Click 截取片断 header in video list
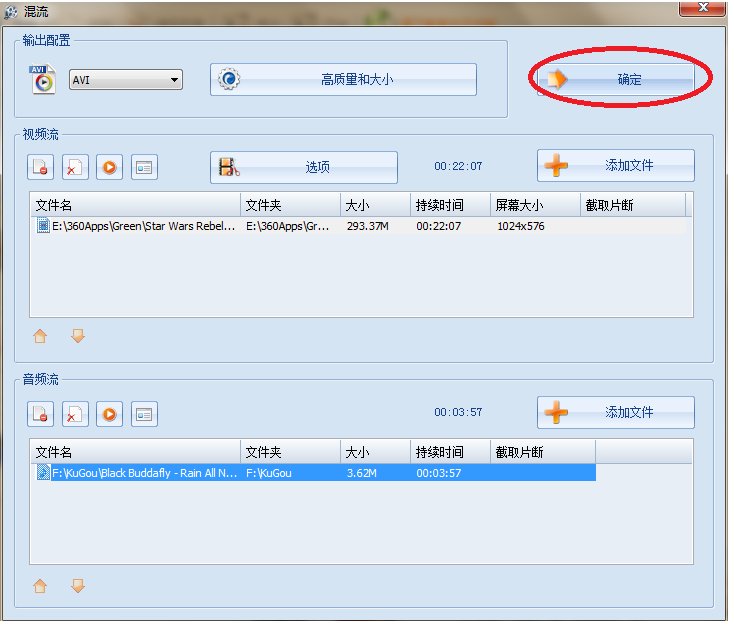Image resolution: width=734 pixels, height=636 pixels. 633,205
